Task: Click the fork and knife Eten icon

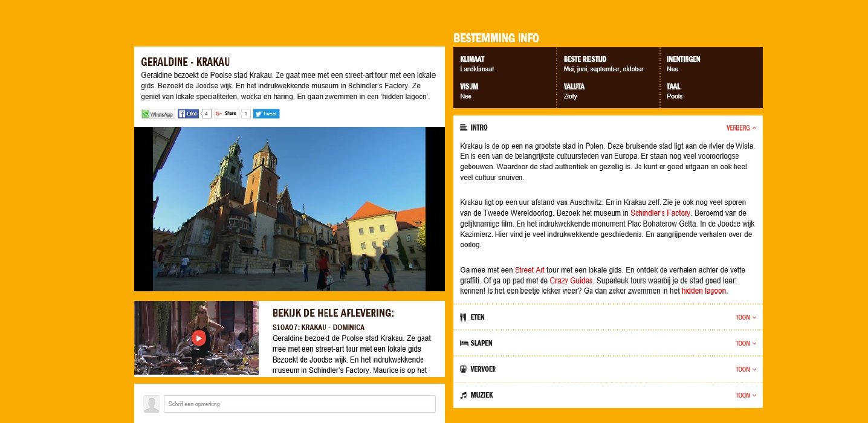Action: (463, 317)
